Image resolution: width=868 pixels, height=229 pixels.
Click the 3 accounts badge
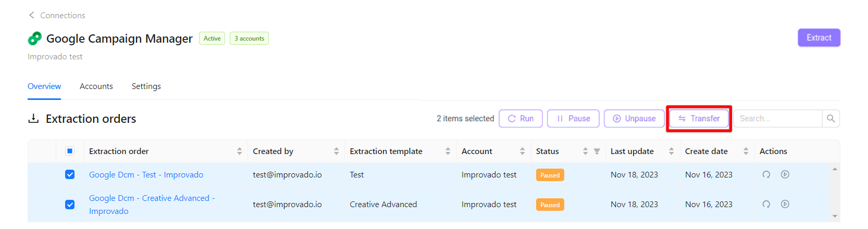[x=249, y=39]
